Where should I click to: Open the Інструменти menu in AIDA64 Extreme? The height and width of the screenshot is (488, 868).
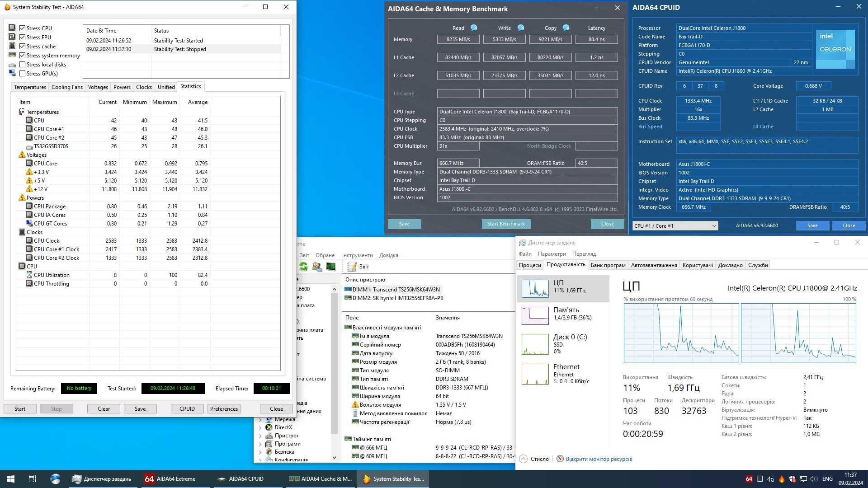[357, 255]
